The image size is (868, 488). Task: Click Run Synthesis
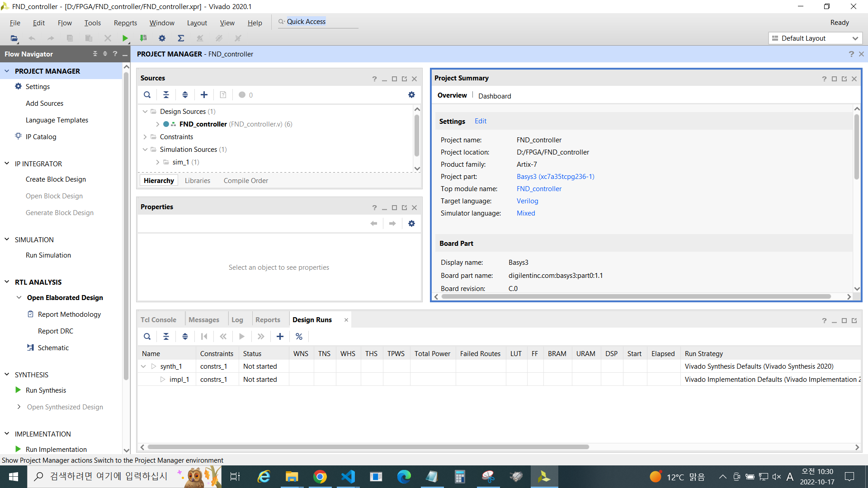click(x=46, y=390)
